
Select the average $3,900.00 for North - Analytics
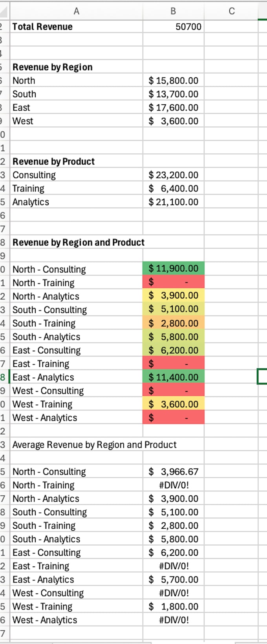point(173,498)
